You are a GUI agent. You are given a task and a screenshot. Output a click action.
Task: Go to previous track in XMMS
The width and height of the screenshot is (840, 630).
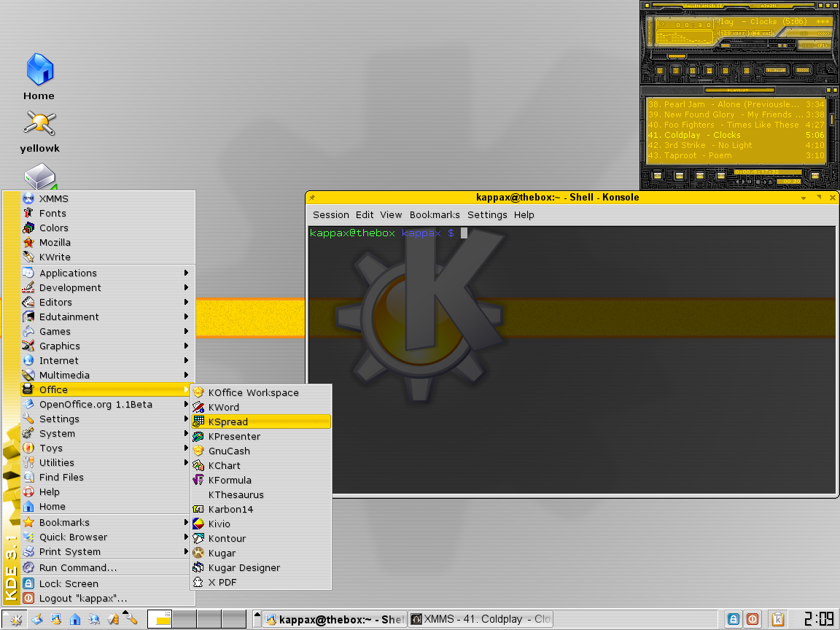pos(659,71)
